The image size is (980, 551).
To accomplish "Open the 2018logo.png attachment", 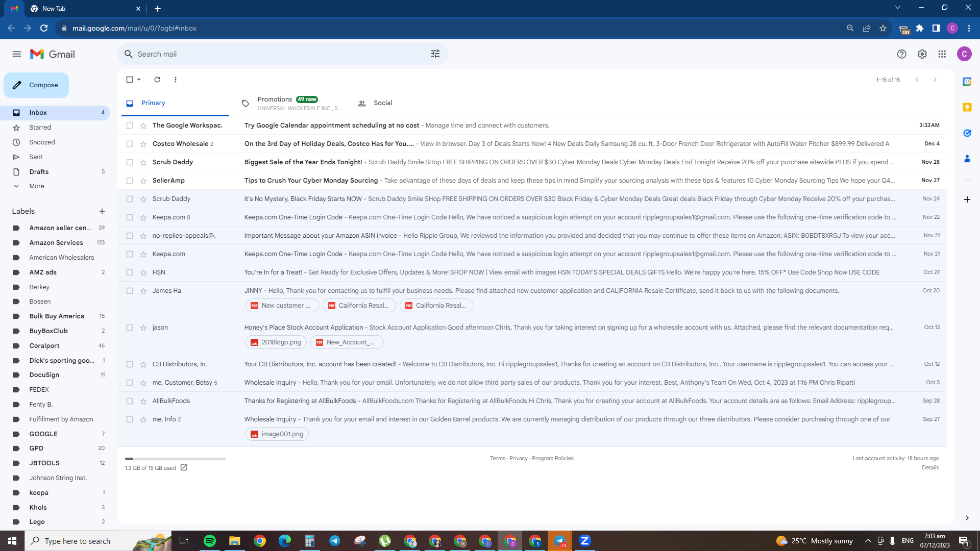I will coord(276,342).
